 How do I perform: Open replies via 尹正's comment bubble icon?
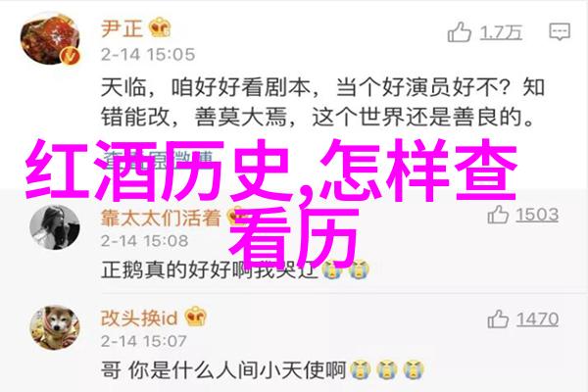[560, 31]
